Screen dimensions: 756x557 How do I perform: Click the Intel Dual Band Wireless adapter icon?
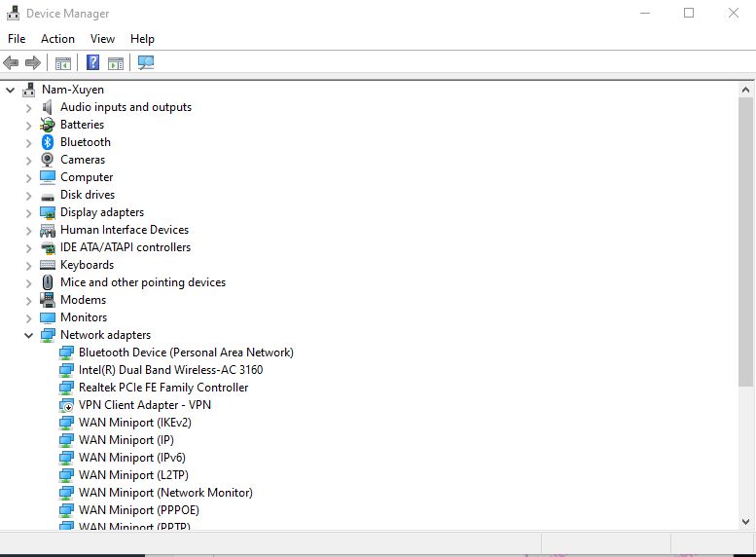pos(66,370)
